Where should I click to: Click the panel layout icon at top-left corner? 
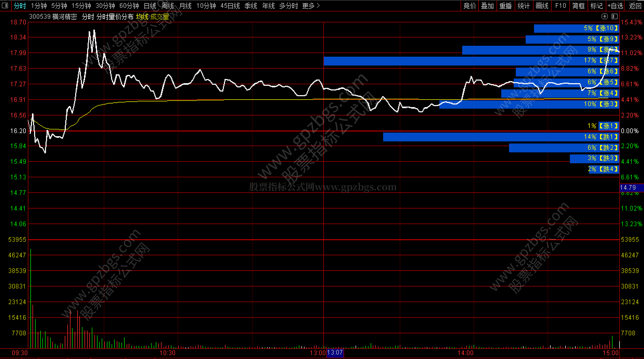click(5, 5)
